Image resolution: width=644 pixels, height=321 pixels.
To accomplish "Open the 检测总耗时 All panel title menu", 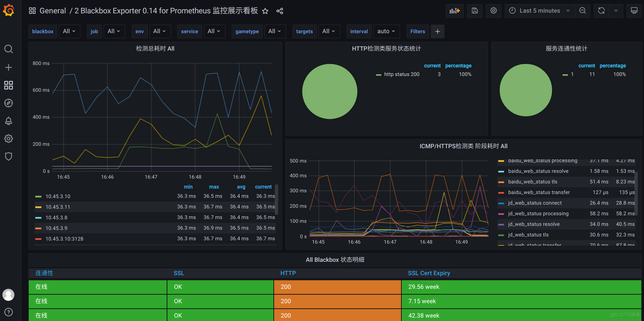I will pos(155,49).
